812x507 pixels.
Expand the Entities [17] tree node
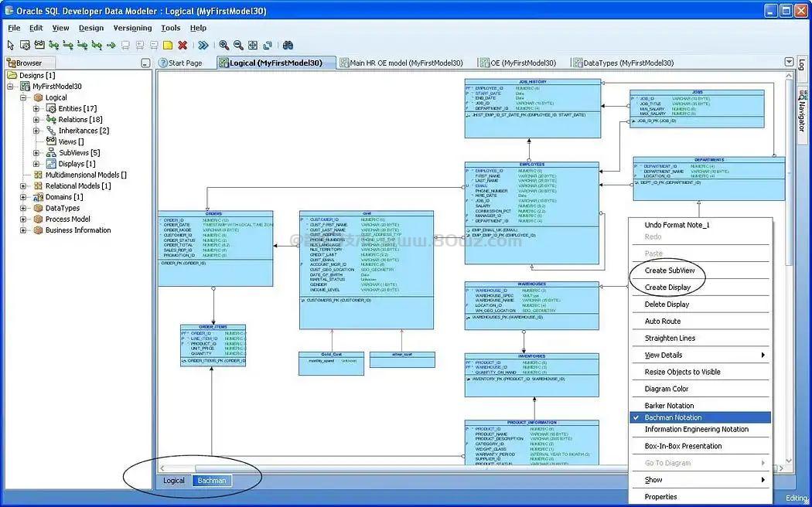point(36,109)
